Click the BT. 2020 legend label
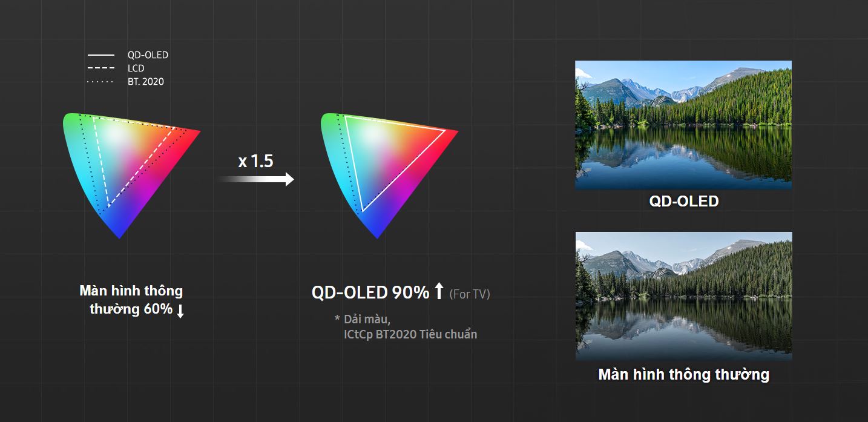Screen dimensions: 868x422 click(146, 81)
